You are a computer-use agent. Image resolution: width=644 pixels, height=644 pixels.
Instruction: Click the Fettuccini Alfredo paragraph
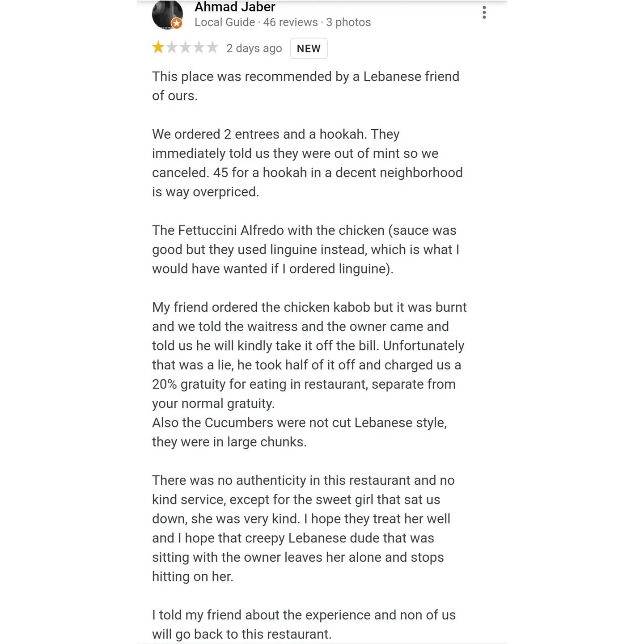[x=305, y=250]
